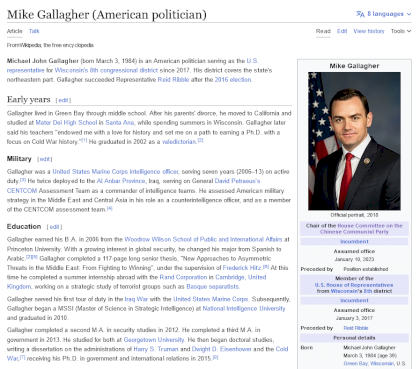Open Reid Ribble link in infobox
The height and width of the screenshot is (369, 420).
coord(356,328)
